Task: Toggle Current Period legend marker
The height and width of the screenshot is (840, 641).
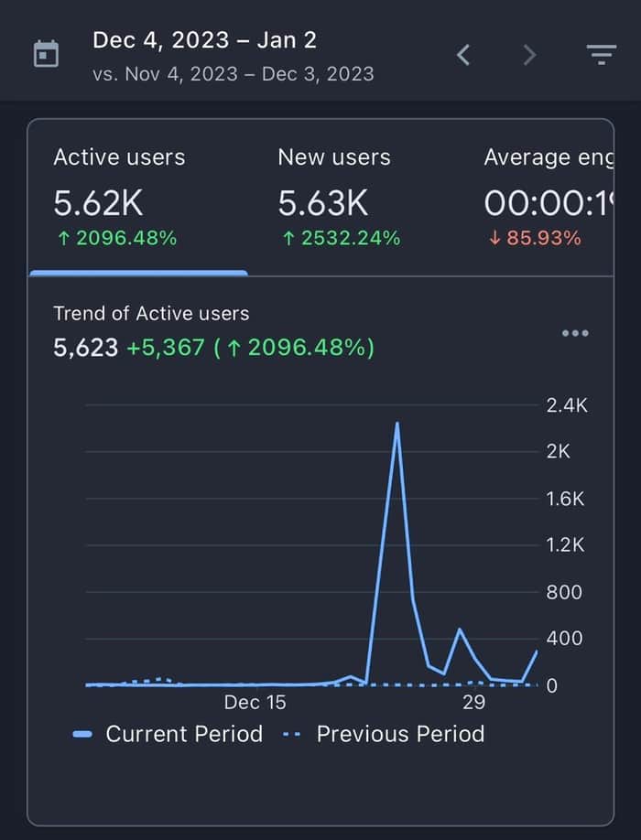Action: [82, 735]
